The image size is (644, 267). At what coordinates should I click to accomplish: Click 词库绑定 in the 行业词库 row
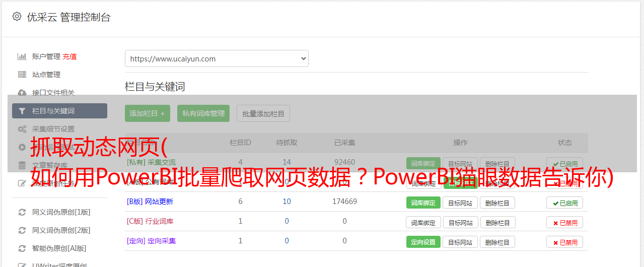tap(423, 222)
